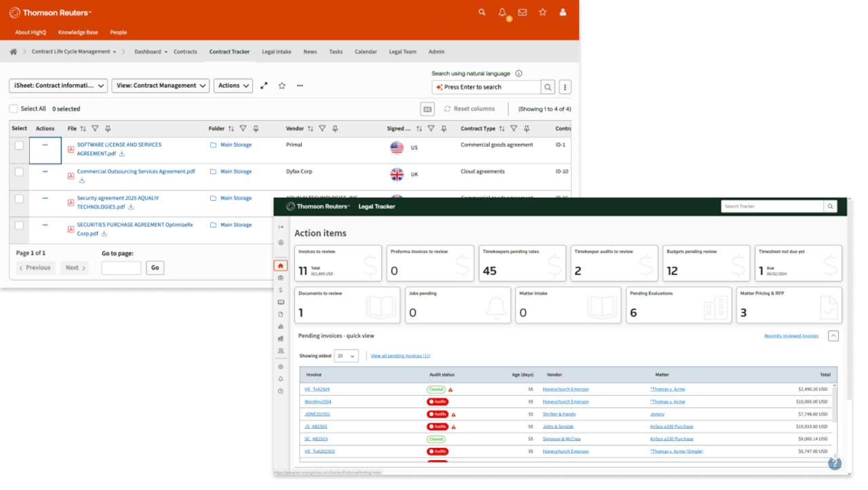Open the user profile icon

click(563, 12)
